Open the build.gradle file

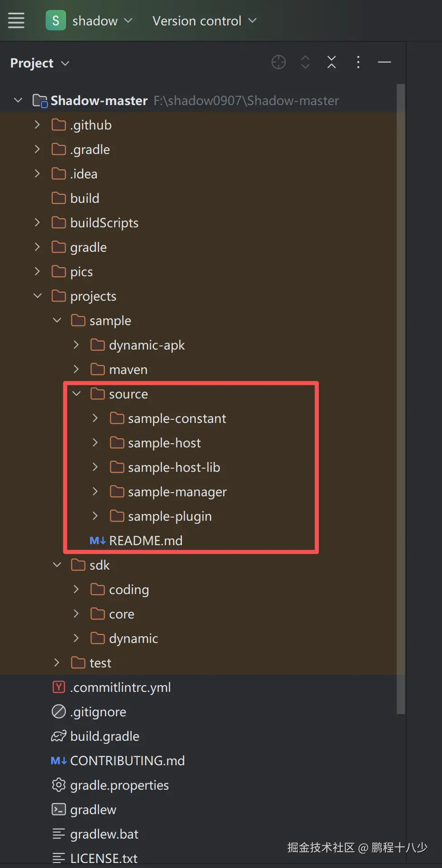(105, 736)
